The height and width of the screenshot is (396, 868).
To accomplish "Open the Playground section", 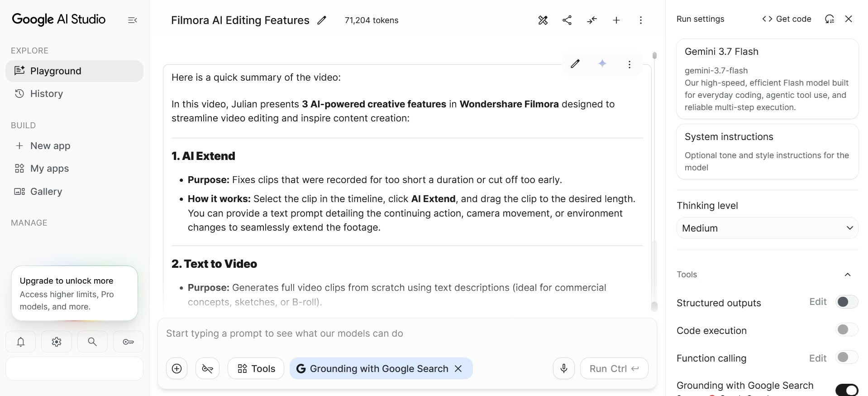I will (x=74, y=71).
